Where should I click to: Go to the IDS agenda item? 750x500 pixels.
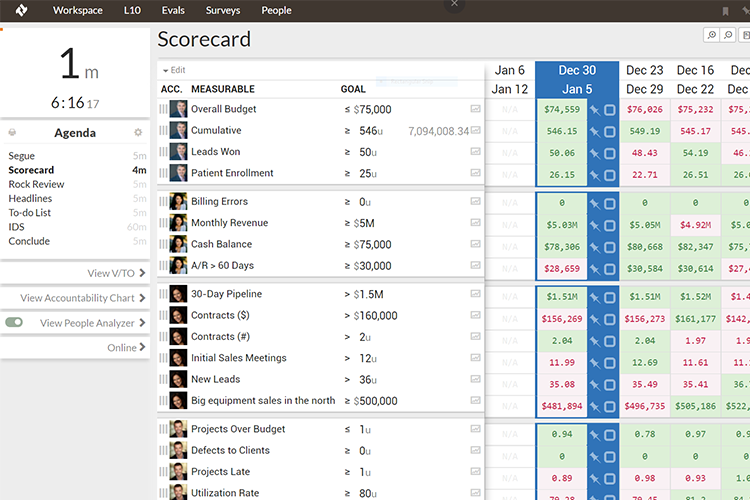(x=16, y=227)
